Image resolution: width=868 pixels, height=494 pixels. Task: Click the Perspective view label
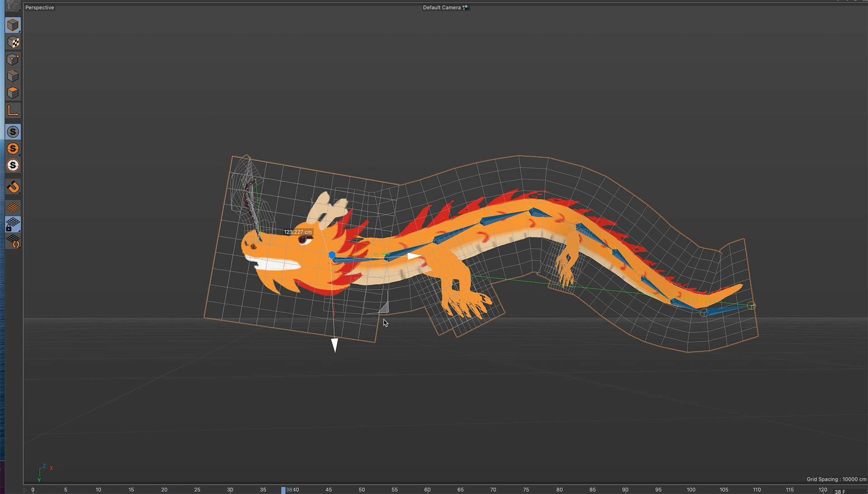[x=39, y=8]
